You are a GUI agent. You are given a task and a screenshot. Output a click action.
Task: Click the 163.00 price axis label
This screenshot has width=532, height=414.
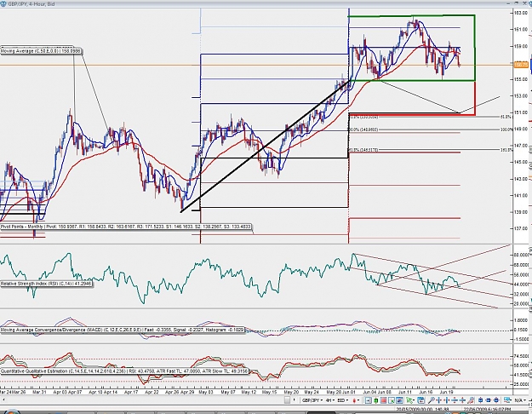tap(521, 13)
